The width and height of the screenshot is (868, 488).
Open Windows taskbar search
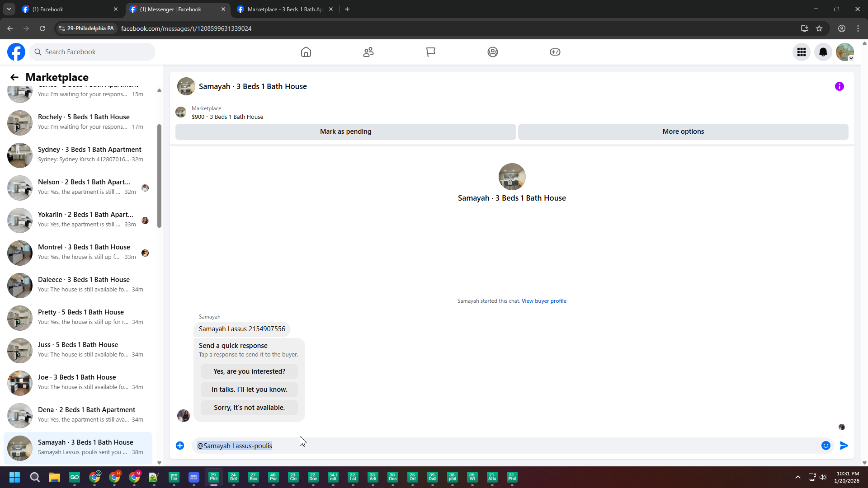coord(35,477)
